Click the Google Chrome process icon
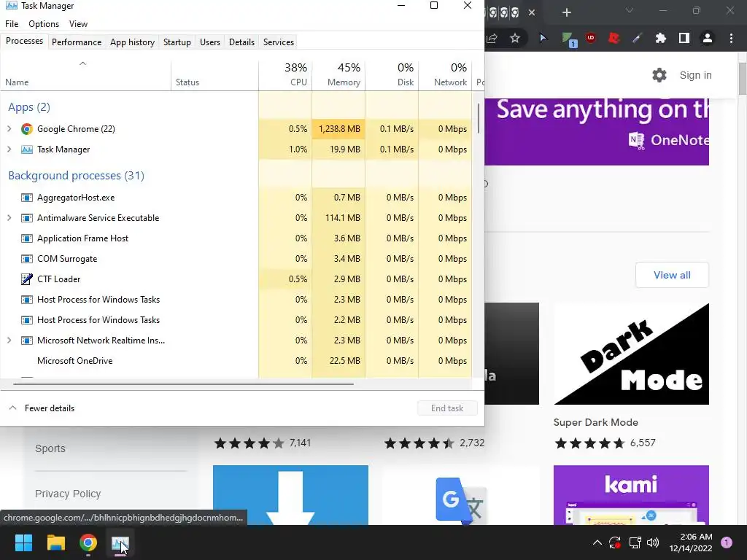The image size is (747, 560). 27,129
